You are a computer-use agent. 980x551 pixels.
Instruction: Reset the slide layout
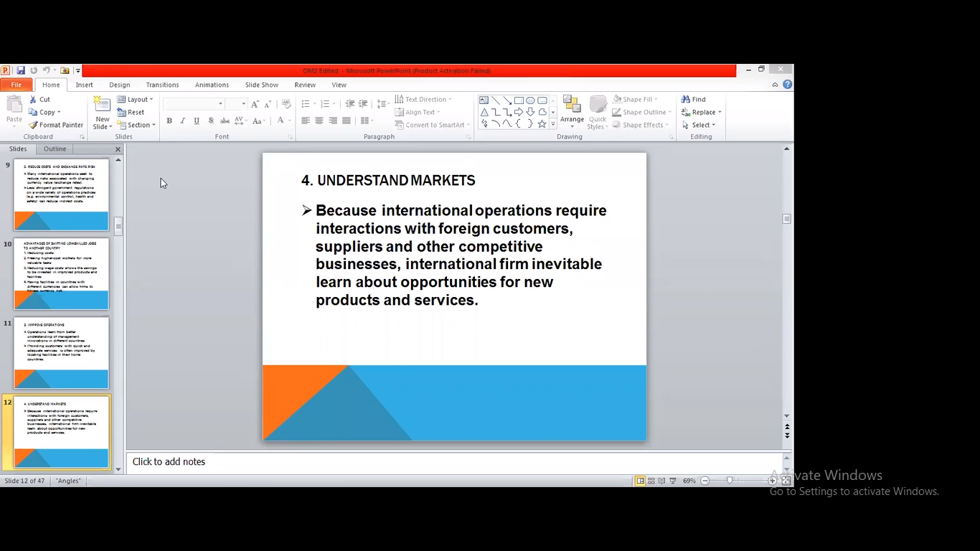point(131,112)
